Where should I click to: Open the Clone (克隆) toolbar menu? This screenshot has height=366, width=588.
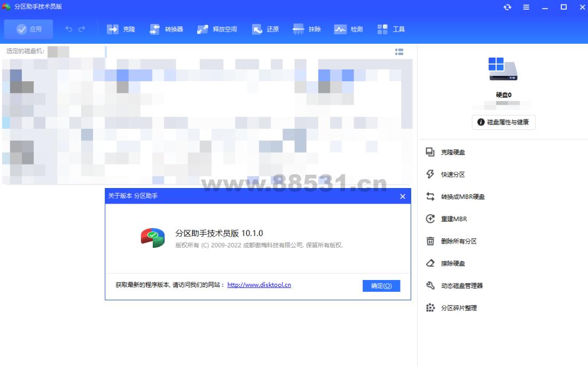(121, 29)
